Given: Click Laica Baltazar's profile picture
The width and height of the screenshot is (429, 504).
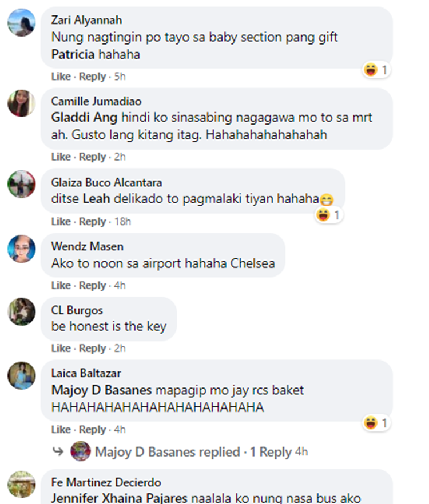Looking at the screenshot, I should tap(22, 375).
